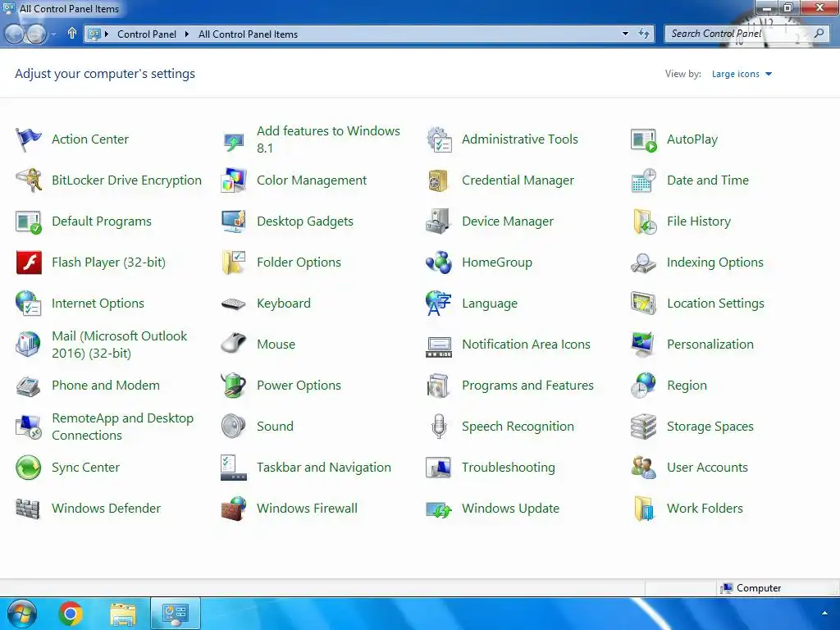Click the Back navigation button
This screenshot has height=630, width=840.
14,34
